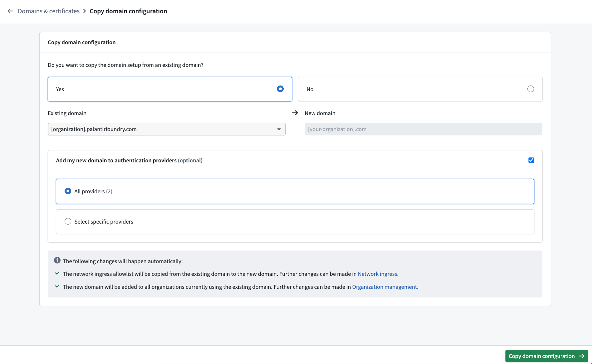Open Domains & certificates breadcrumb

pyautogui.click(x=49, y=11)
